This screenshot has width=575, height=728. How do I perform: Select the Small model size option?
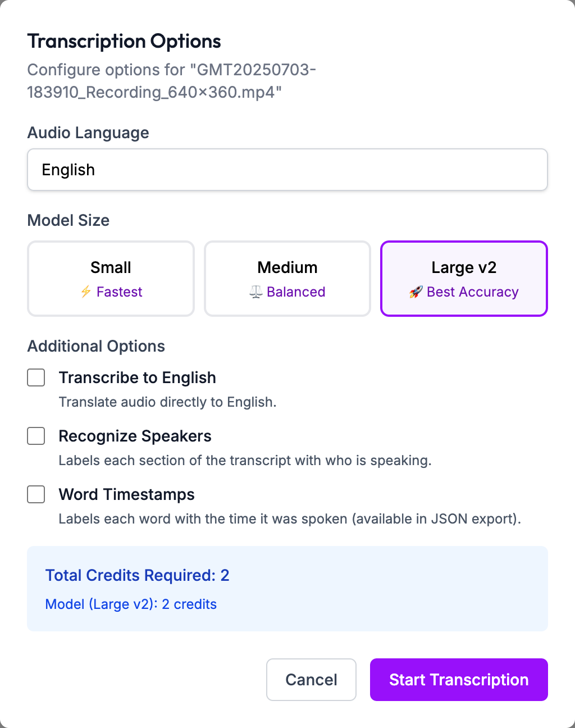point(111,279)
